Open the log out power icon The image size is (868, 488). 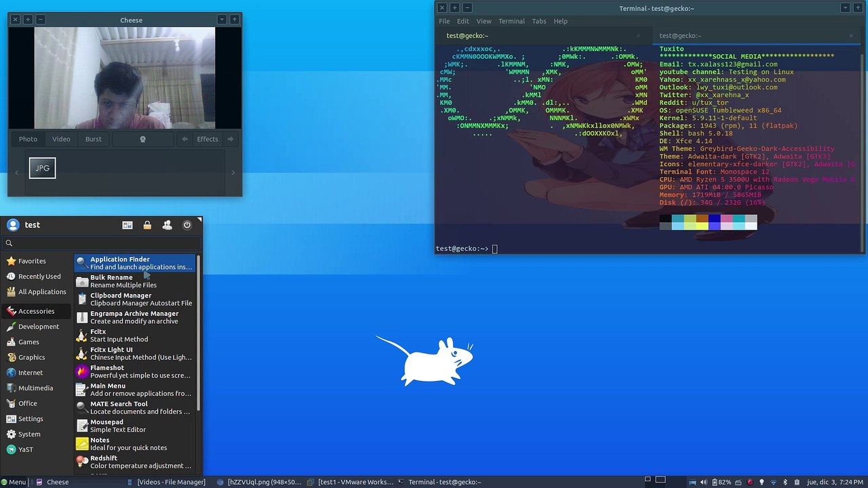point(187,225)
